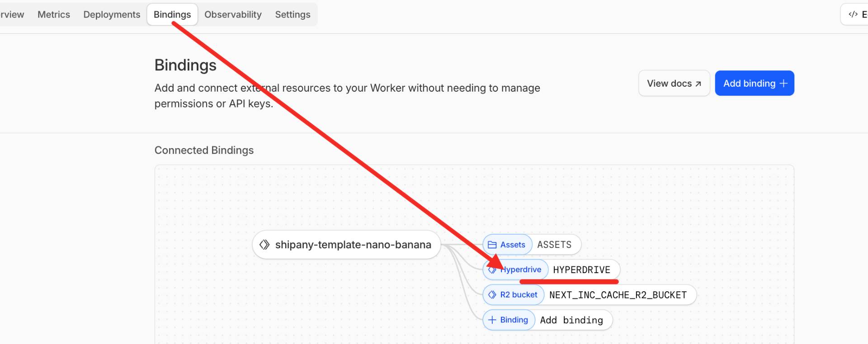The height and width of the screenshot is (344, 868).
Task: Click the ASSETS binding name
Action: (x=554, y=245)
